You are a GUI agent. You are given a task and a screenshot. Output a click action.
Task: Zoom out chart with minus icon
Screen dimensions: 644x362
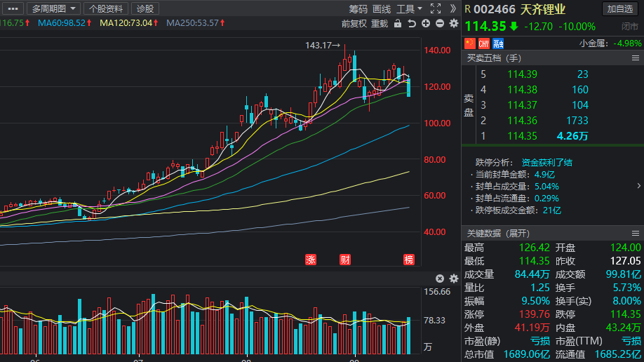pyautogui.click(x=440, y=23)
